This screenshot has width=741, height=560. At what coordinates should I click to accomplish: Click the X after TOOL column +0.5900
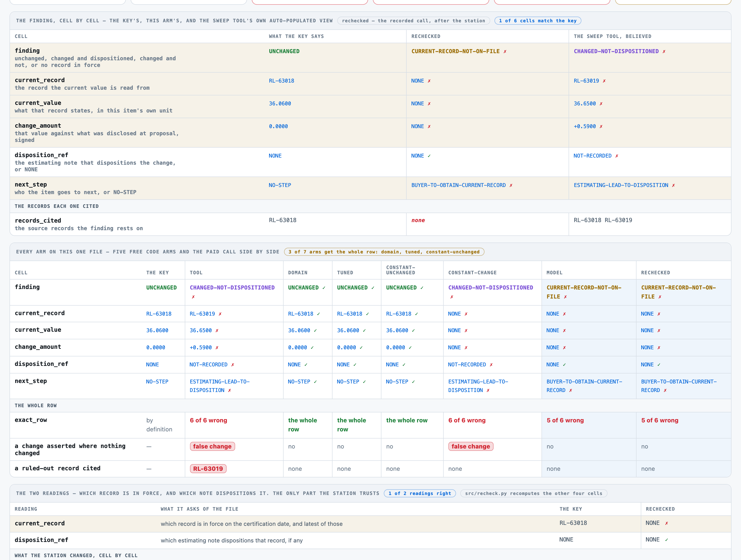click(217, 348)
